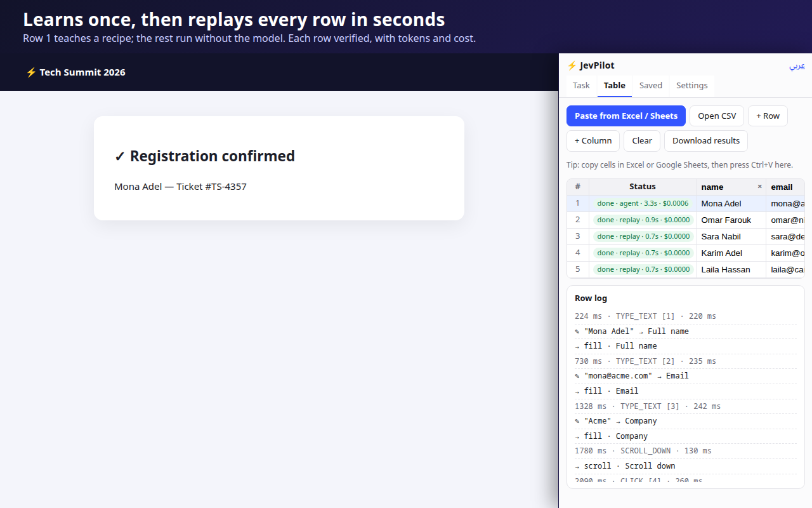Select the Sara Nabil name cell
This screenshot has height=508, width=812.
[x=731, y=237]
